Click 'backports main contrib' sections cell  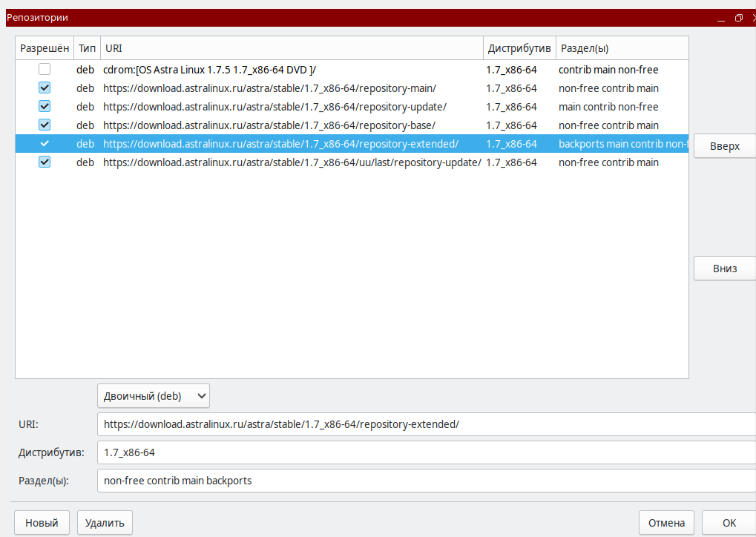(x=623, y=144)
